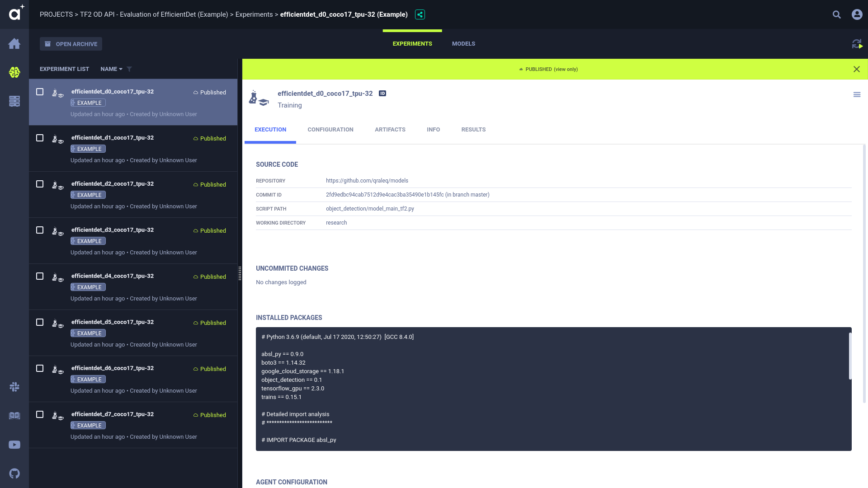Open the workers and queues sidebar icon
The width and height of the screenshot is (868, 488).
tap(14, 101)
